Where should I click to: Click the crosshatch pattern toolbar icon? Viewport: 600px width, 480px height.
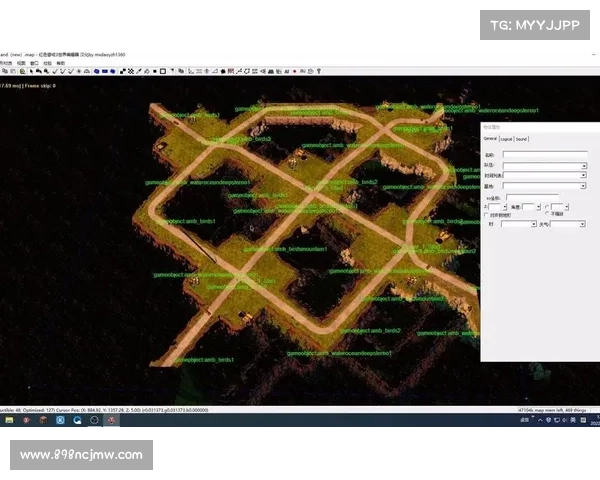[130, 71]
